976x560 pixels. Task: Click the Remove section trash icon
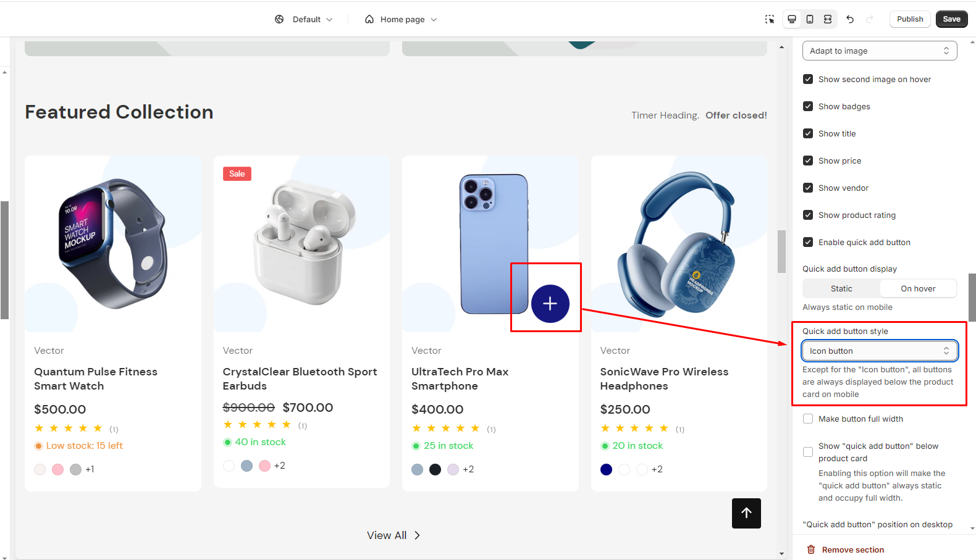pyautogui.click(x=811, y=550)
